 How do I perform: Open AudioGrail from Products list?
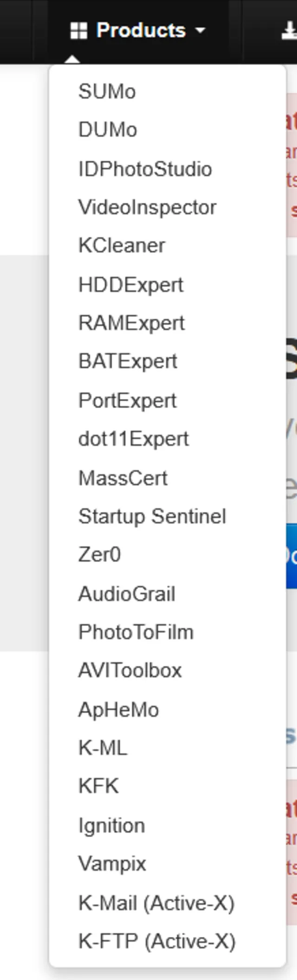(x=127, y=594)
